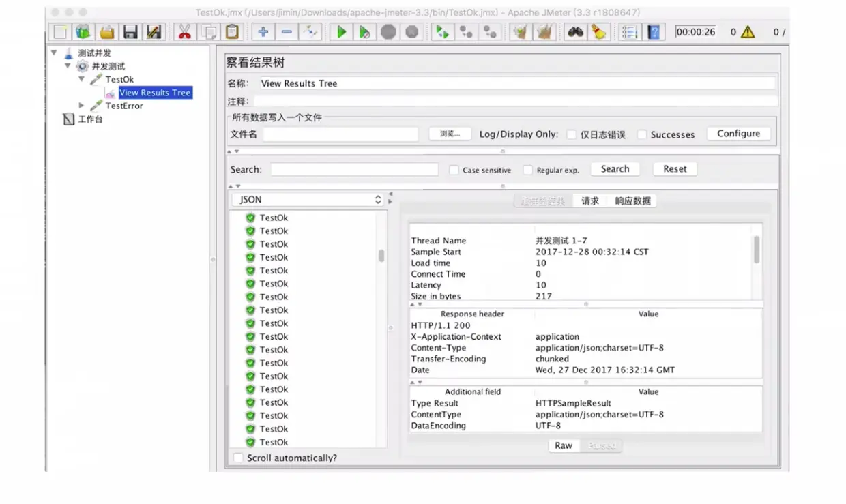Viewport: 846px width, 504px height.
Task: Click the HTTP/1.1 200 response header row
Action: tap(585, 325)
